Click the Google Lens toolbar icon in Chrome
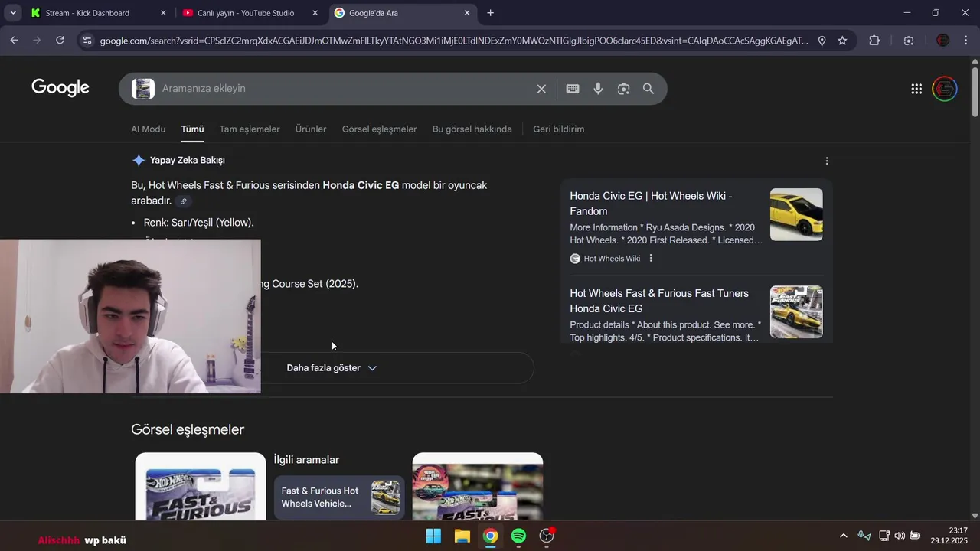The image size is (980, 551). [x=909, y=41]
